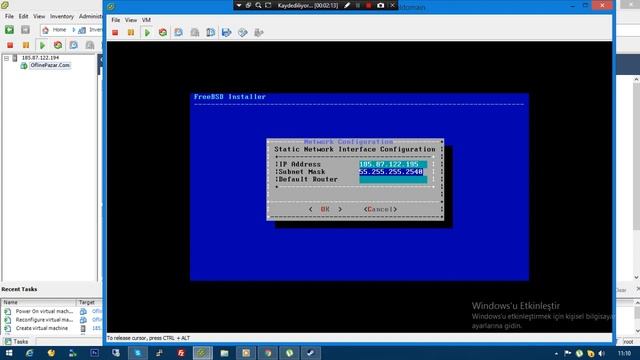Click vSphere Client icon on taskbar
640x360 pixels.
pyautogui.click(x=202, y=353)
